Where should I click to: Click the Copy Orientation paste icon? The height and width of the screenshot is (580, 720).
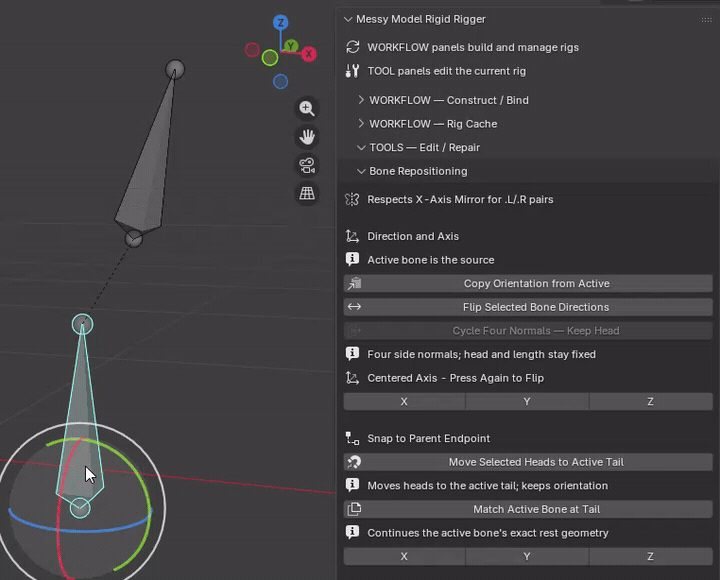click(x=354, y=283)
